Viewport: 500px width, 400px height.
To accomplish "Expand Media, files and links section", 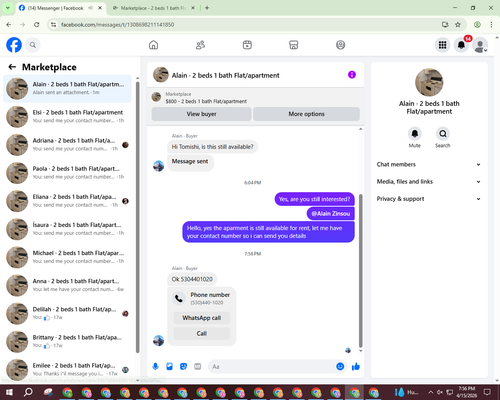I will 429,182.
